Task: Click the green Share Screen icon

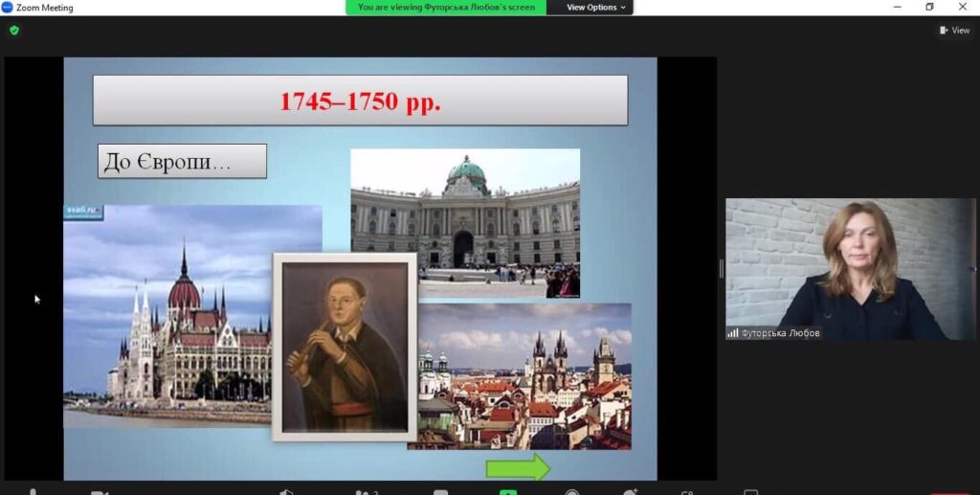Action: (508, 491)
